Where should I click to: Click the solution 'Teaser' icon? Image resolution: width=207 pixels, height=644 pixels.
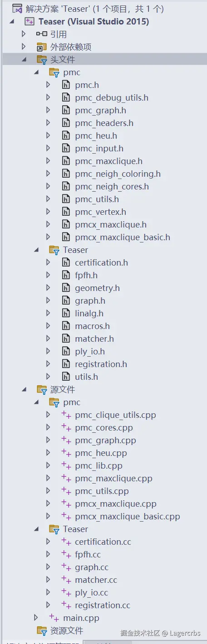pyautogui.click(x=17, y=9)
